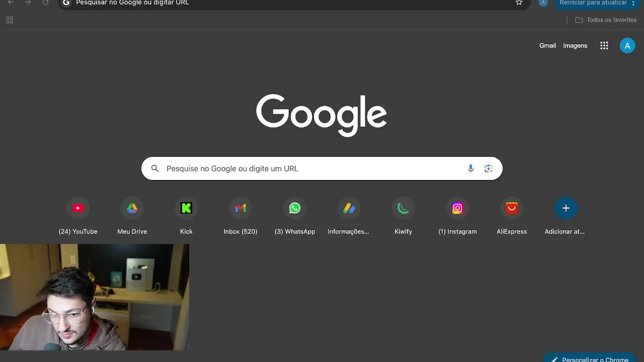The image size is (644, 362).
Task: Start voice search with microphone icon
Action: tap(470, 168)
